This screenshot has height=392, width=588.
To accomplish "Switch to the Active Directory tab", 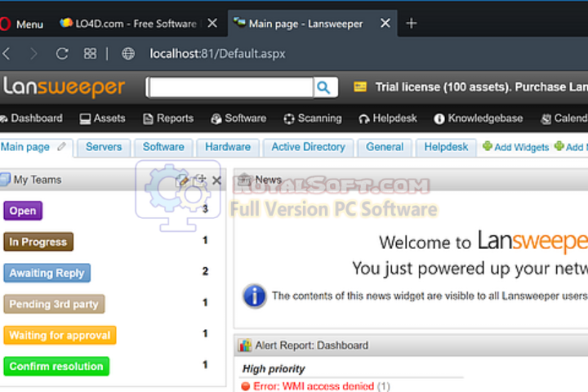I will point(308,147).
